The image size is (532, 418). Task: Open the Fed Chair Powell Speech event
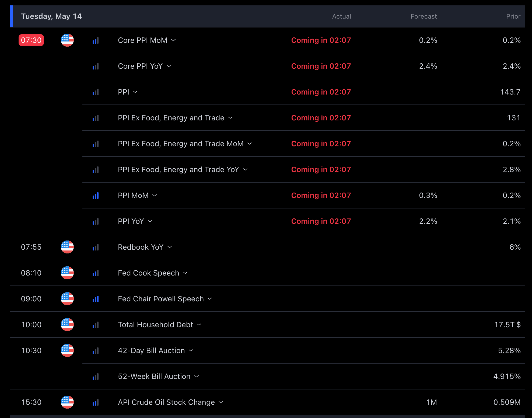point(161,299)
